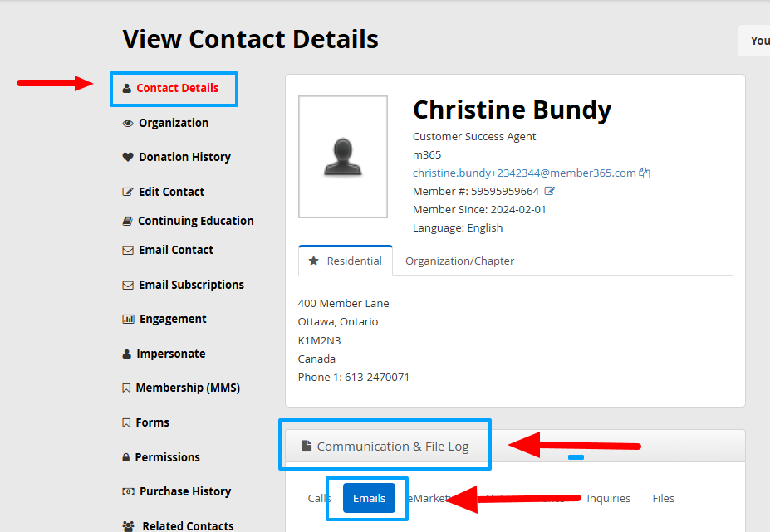Click Christine Bundy's email address link
Viewport: 770px width, 532px height.
(524, 173)
